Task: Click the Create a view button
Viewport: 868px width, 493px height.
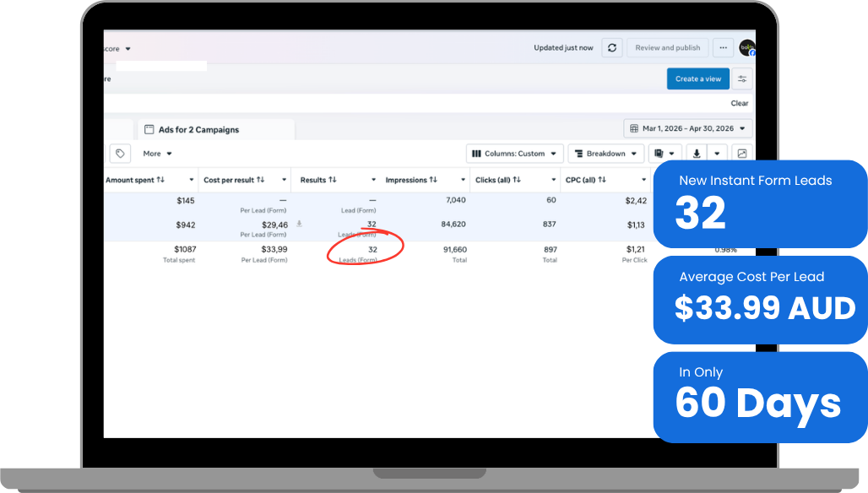Action: (x=698, y=79)
